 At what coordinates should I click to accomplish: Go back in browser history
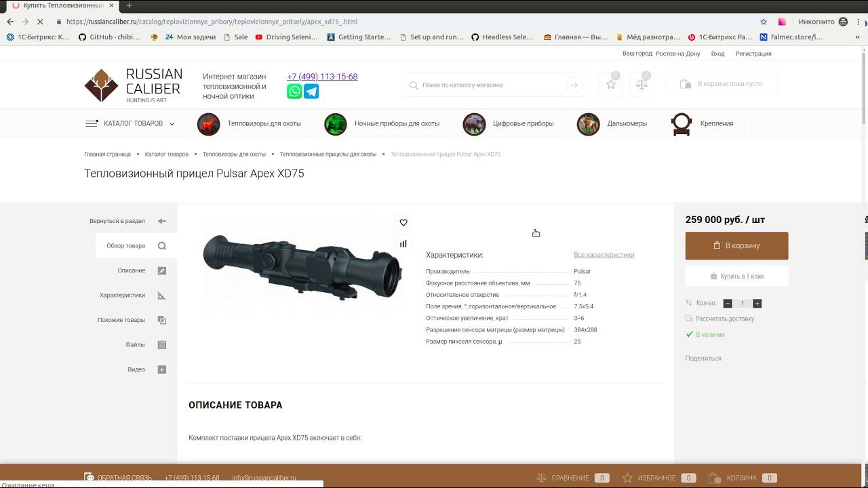(10, 22)
